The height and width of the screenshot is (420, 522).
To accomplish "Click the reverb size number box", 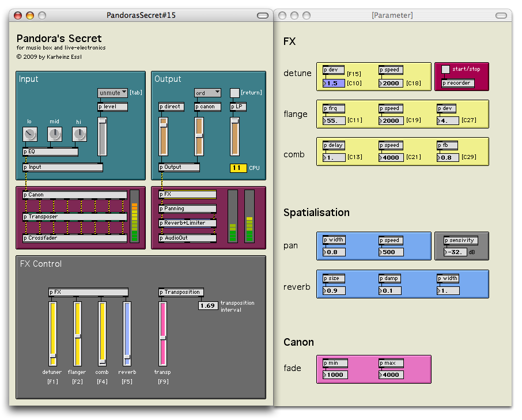I will pyautogui.click(x=334, y=290).
